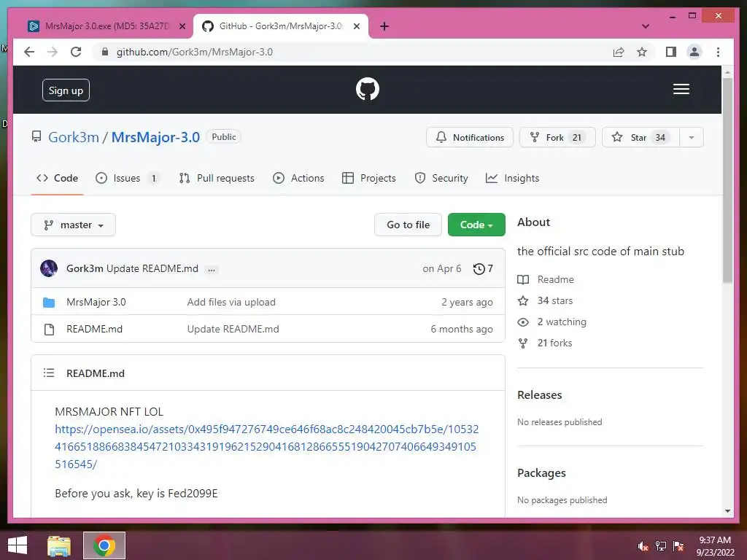Click the README.md file icon
This screenshot has width=747, height=560.
click(49, 329)
